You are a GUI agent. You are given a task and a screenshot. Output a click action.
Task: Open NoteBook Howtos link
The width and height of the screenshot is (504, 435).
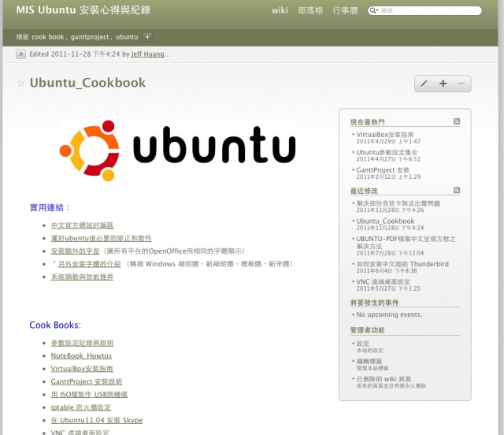tap(81, 356)
